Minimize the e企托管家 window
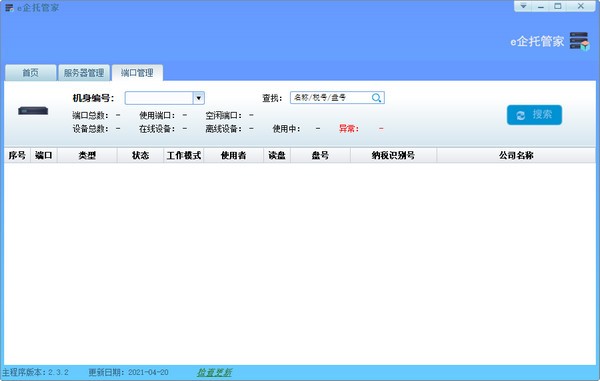 541,6
